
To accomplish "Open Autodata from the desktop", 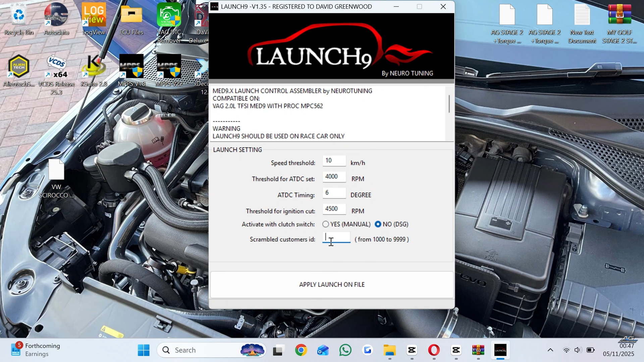I will (56, 15).
